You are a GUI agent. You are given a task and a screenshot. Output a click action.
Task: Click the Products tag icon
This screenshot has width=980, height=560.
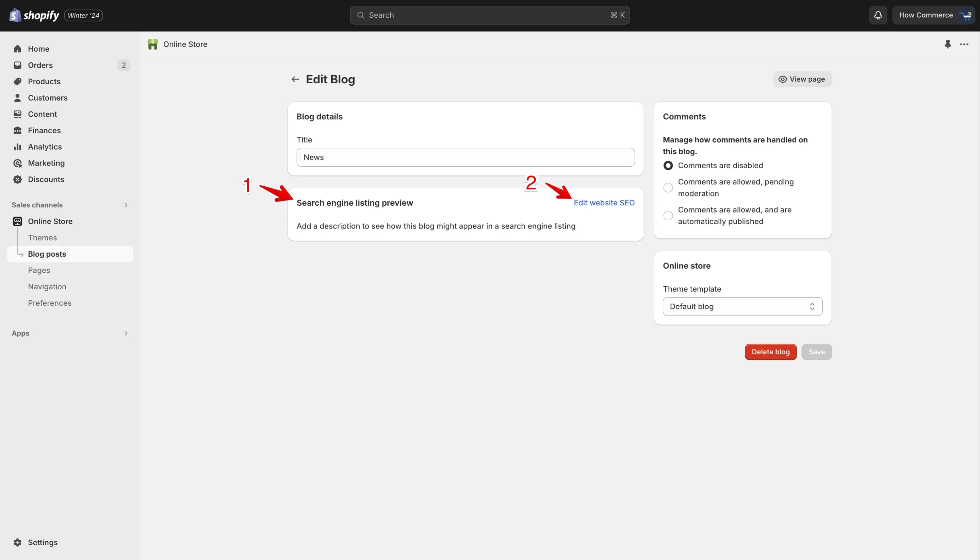tap(17, 82)
